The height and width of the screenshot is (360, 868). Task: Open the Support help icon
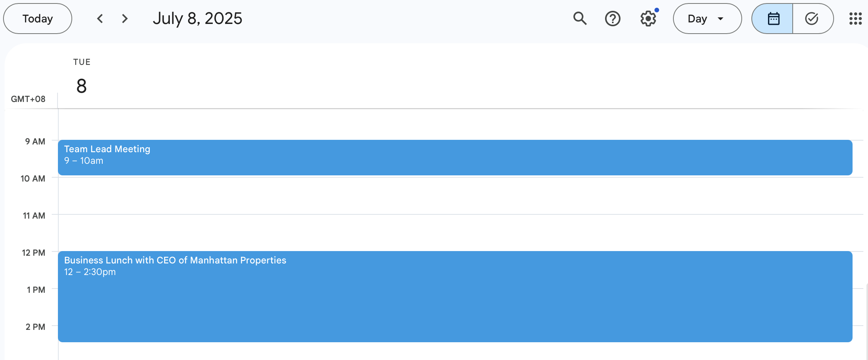coord(612,19)
